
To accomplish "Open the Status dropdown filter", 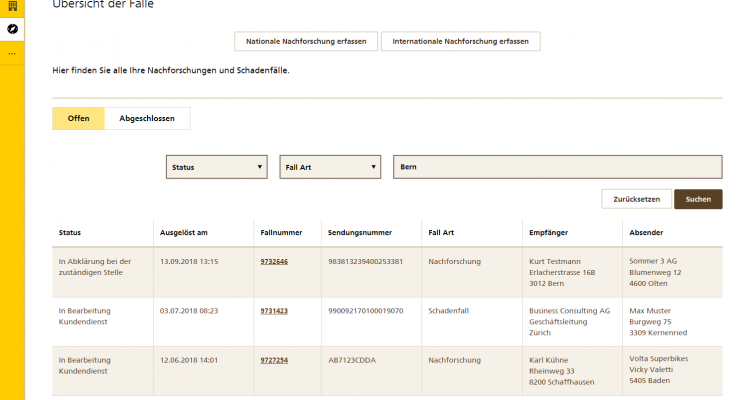I will 217,167.
